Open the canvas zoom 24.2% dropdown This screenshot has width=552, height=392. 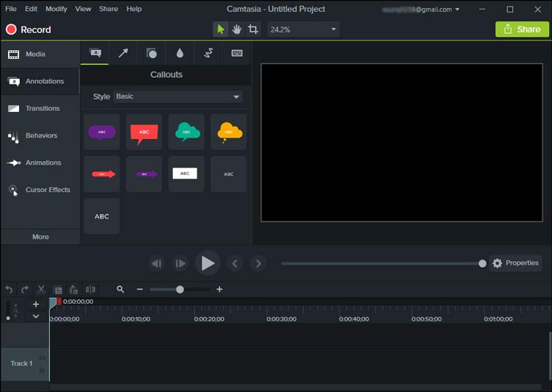(x=302, y=29)
